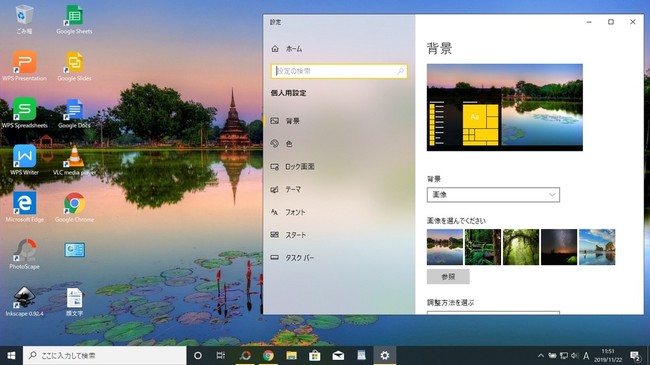Choose the green tree tunnel wallpaper thumbnail

pos(521,247)
